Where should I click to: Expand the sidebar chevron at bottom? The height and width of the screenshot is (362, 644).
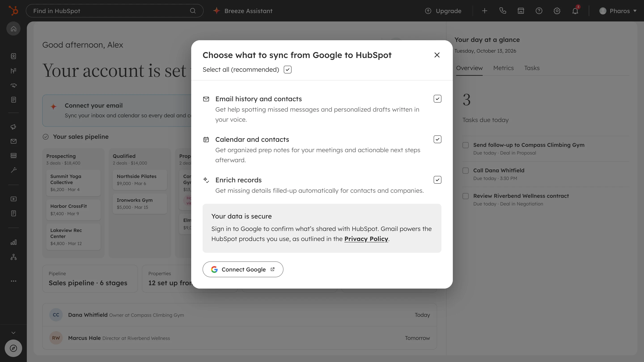(x=13, y=333)
